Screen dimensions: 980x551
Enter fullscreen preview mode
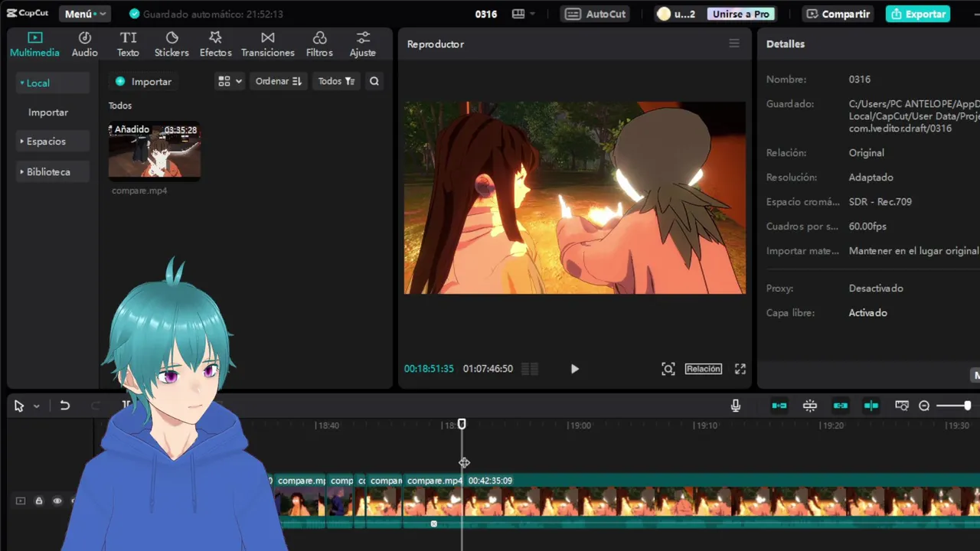coord(740,369)
